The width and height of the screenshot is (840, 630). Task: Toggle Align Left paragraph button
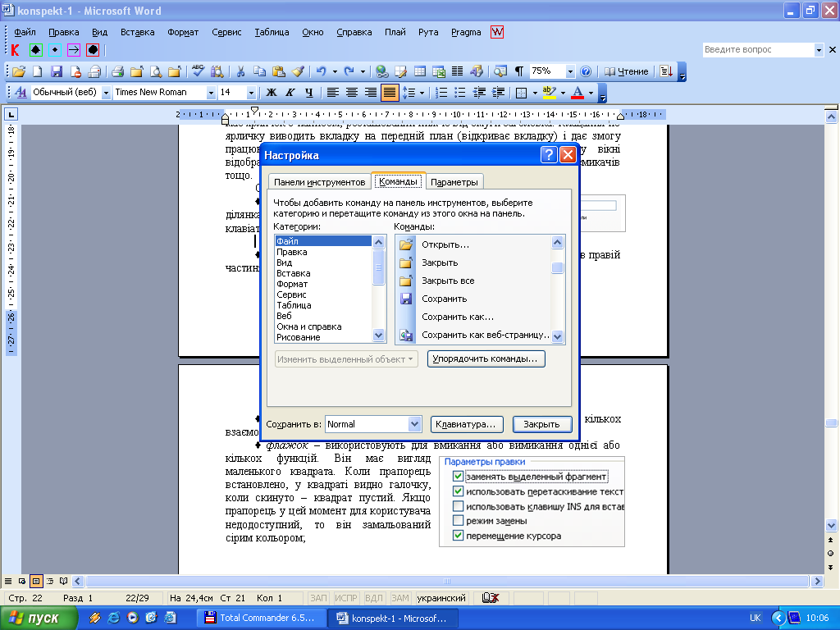tap(333, 93)
